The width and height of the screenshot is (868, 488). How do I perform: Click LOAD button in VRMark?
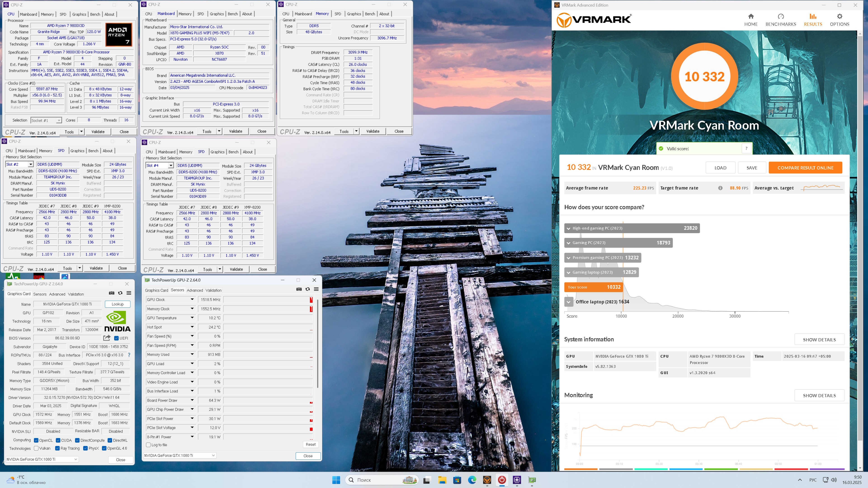[x=720, y=168]
